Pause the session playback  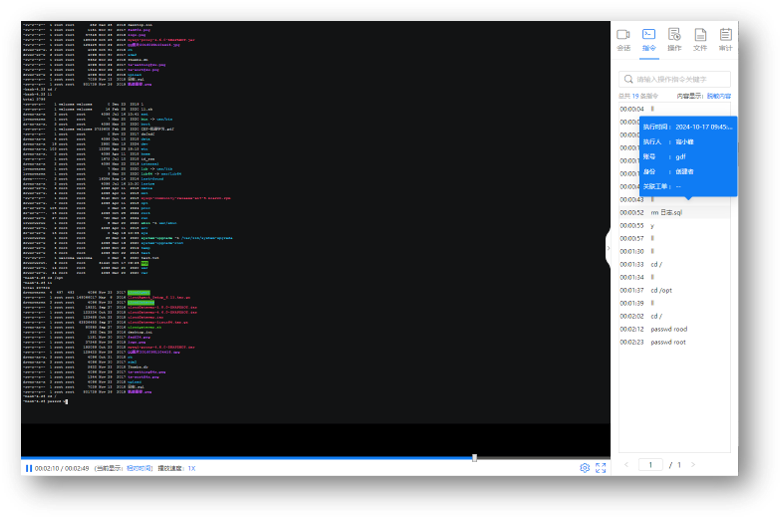(28, 468)
